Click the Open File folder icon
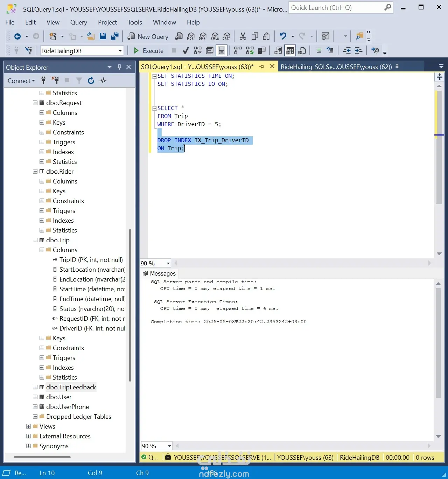Image resolution: width=448 pixels, height=479 pixels. pyautogui.click(x=91, y=36)
